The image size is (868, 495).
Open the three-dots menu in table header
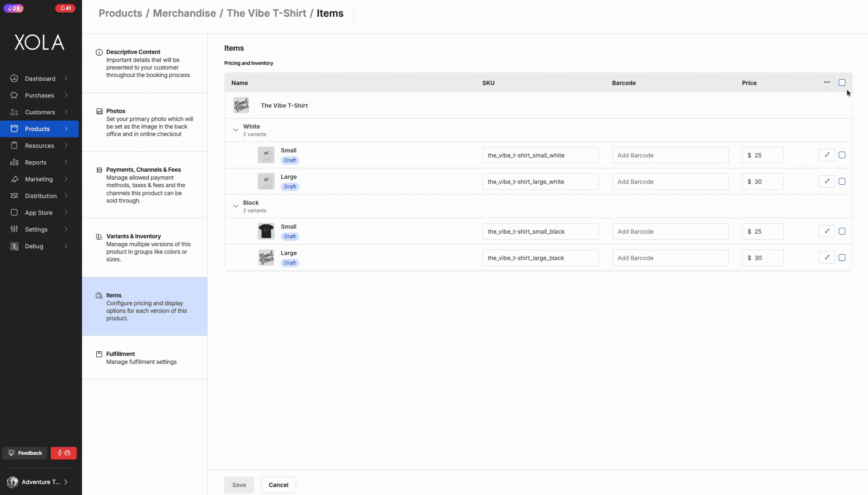827,82
